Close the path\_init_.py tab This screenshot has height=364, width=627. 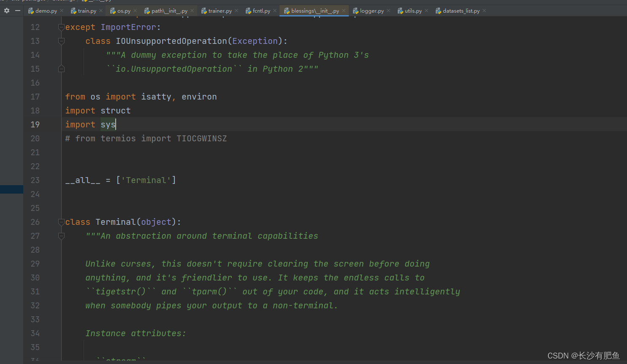pos(192,11)
